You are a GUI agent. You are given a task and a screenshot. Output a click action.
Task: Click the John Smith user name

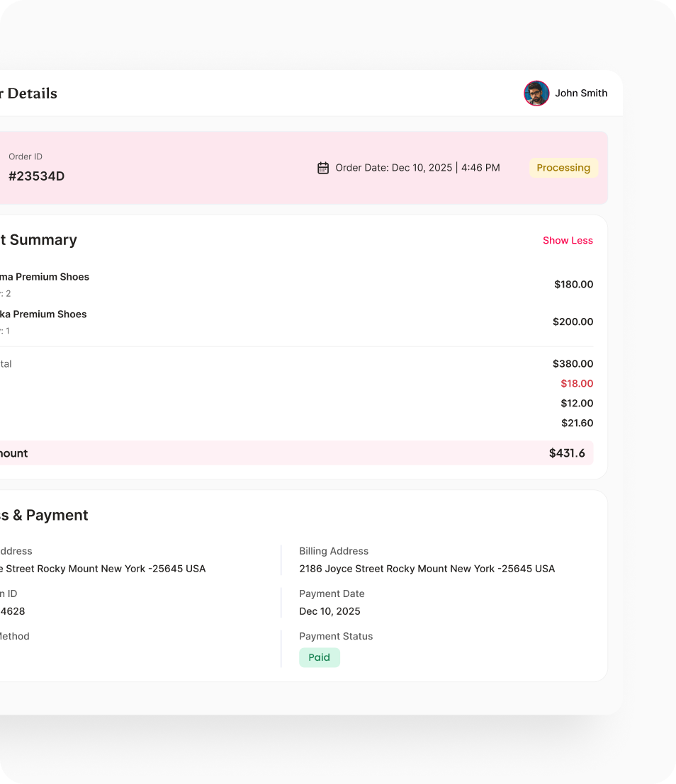581,93
